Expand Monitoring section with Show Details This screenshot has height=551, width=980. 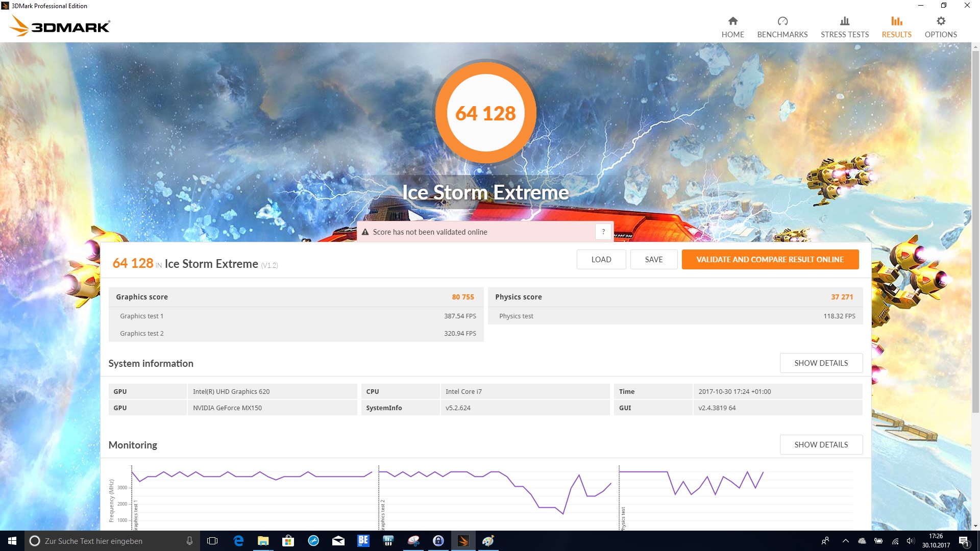[821, 444]
